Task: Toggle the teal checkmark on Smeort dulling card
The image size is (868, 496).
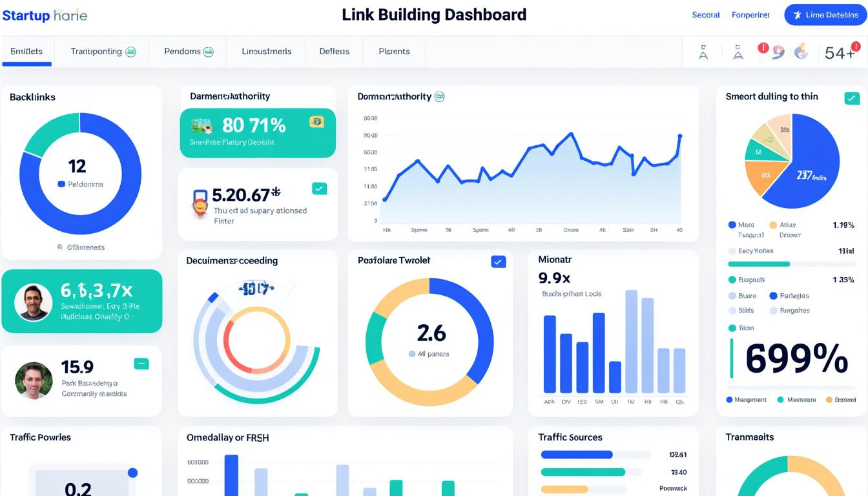Action: pyautogui.click(x=851, y=98)
